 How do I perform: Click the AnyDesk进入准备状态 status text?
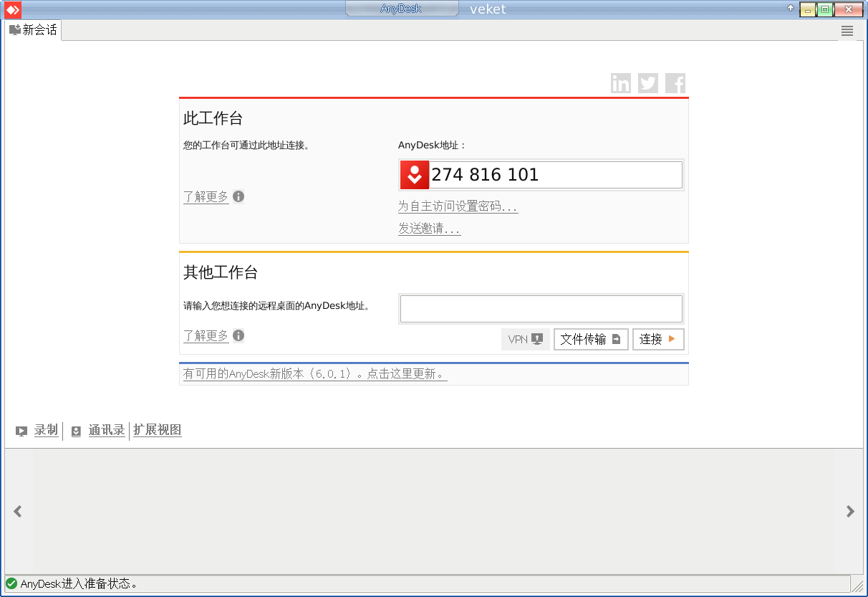[79, 584]
